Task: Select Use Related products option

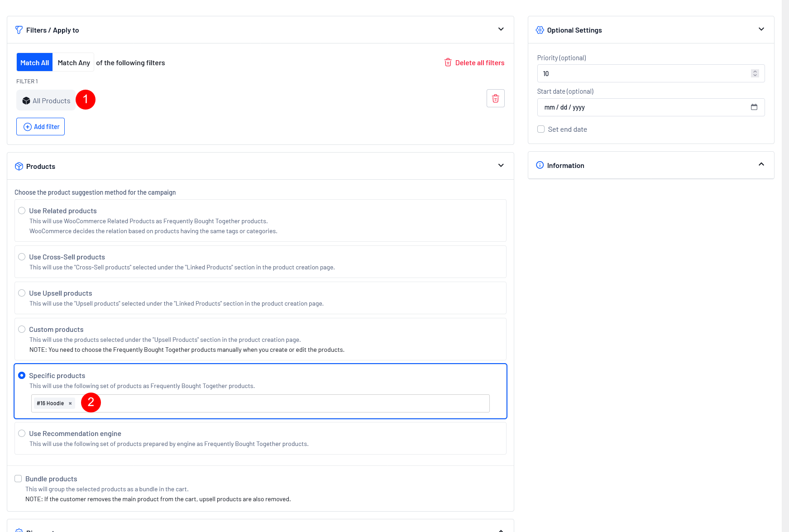Action: click(x=22, y=211)
